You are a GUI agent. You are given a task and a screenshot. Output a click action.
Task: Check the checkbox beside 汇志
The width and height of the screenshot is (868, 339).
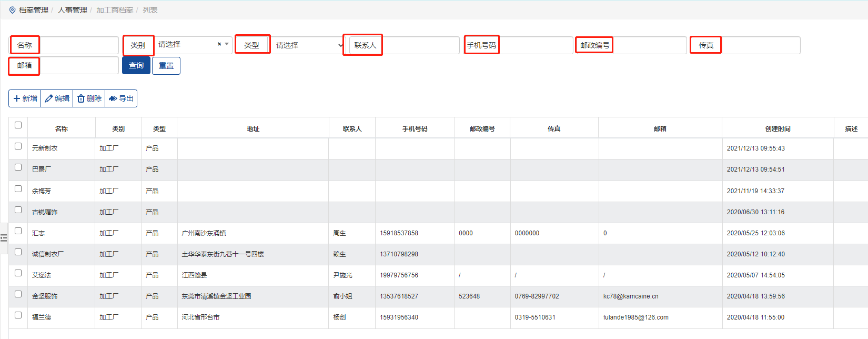[x=18, y=231]
